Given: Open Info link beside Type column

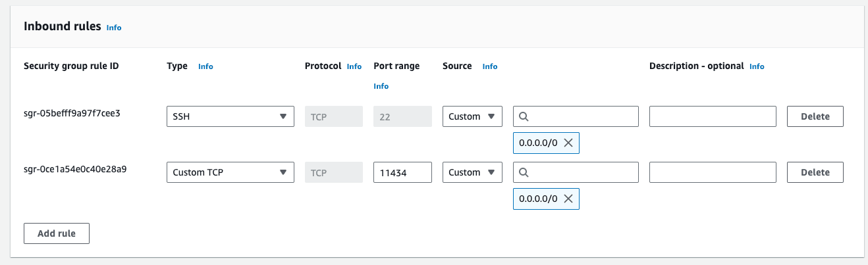Looking at the screenshot, I should click(x=205, y=66).
